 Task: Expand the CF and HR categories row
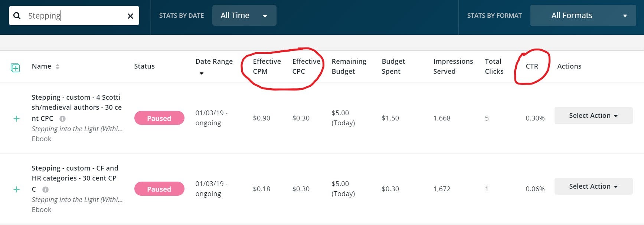[x=16, y=189]
